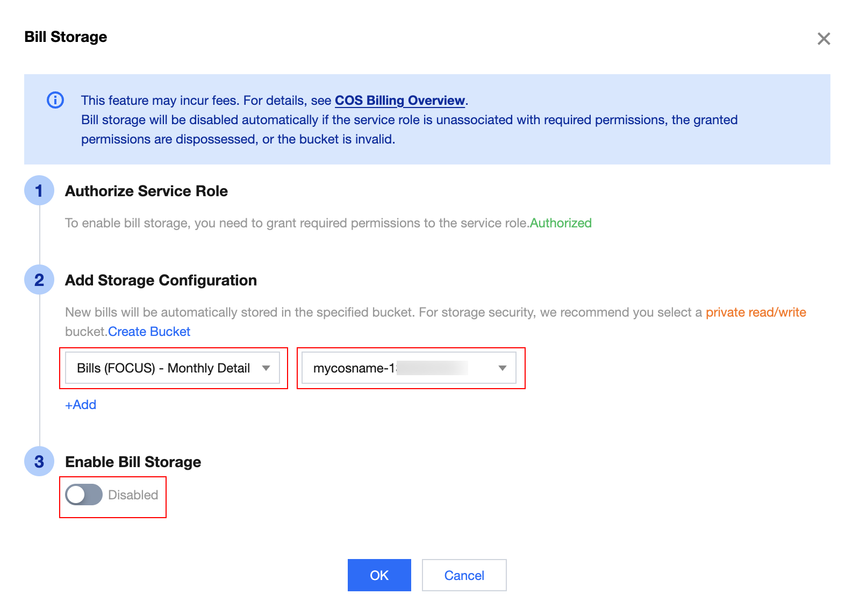Click the step 1 number circle
The image size is (853, 616).
[39, 191]
